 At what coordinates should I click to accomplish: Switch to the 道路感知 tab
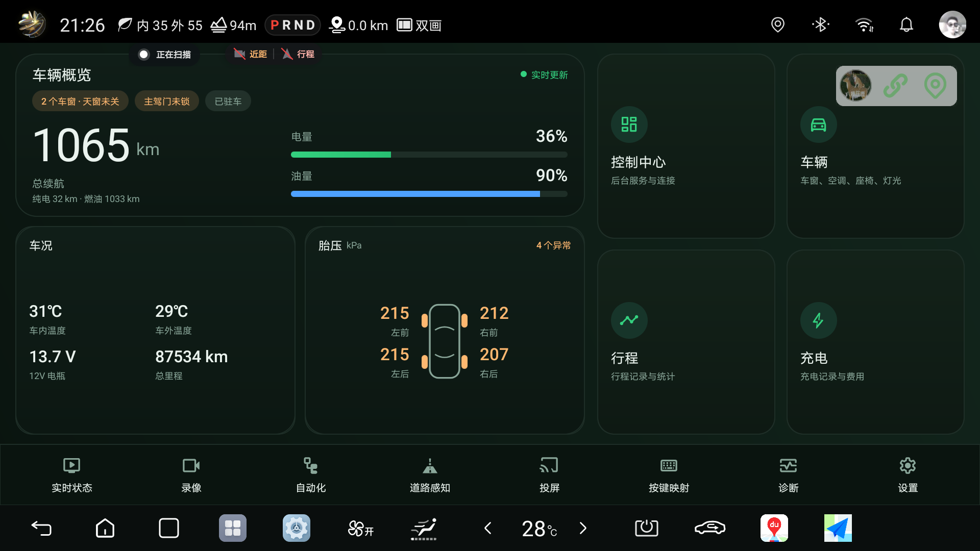430,474
